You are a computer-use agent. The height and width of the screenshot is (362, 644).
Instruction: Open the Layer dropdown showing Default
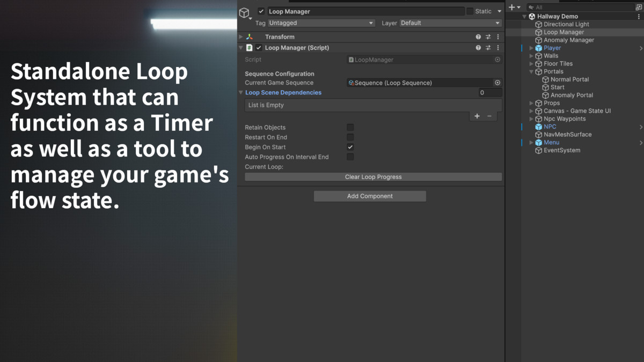[x=450, y=23]
